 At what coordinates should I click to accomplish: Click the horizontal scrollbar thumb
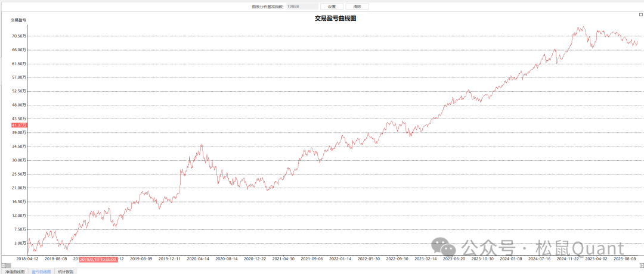[x=8, y=265]
